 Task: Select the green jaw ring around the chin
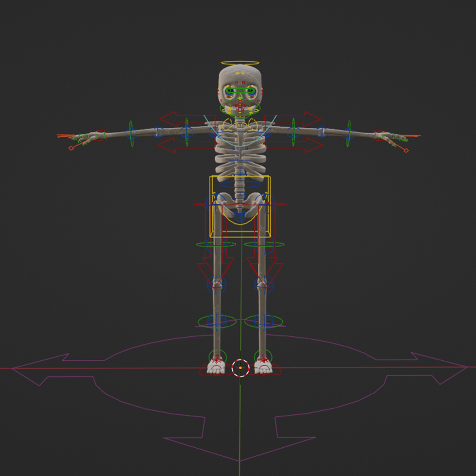click(x=240, y=108)
